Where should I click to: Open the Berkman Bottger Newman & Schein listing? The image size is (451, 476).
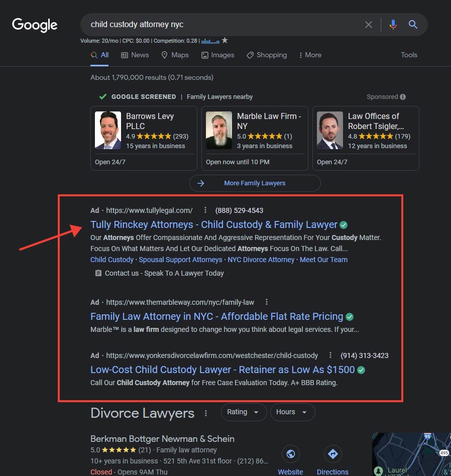pos(163,439)
